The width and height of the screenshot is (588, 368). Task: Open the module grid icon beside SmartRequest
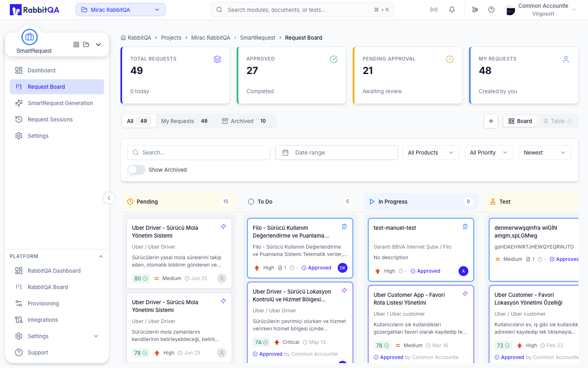76,45
